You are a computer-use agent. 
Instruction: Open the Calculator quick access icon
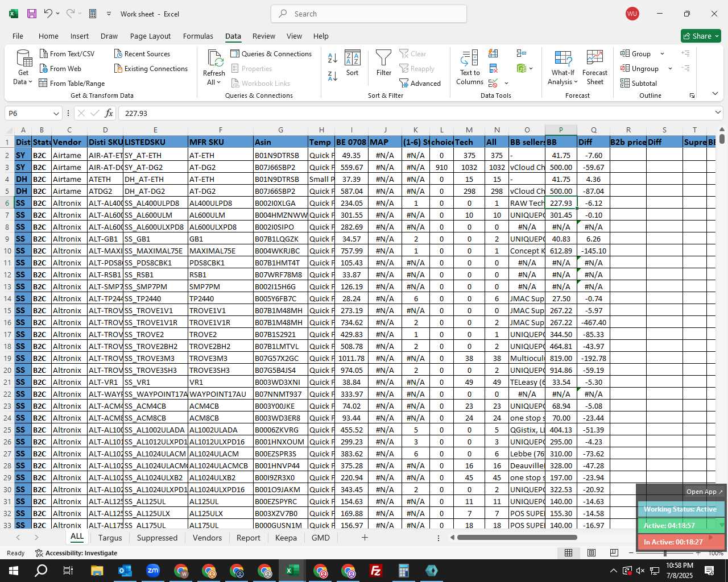tap(93, 14)
